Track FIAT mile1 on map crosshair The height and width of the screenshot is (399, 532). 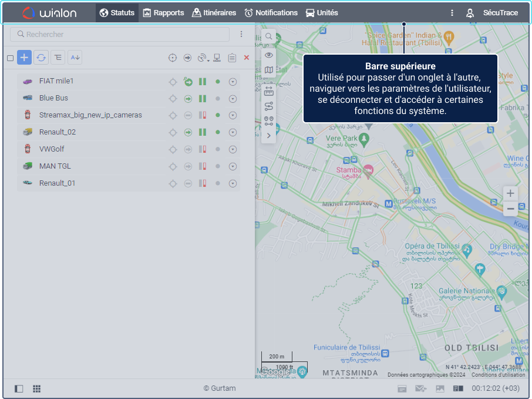click(x=173, y=82)
